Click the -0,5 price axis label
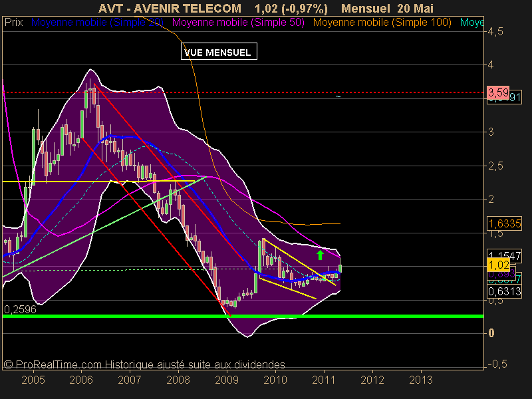 (x=497, y=364)
